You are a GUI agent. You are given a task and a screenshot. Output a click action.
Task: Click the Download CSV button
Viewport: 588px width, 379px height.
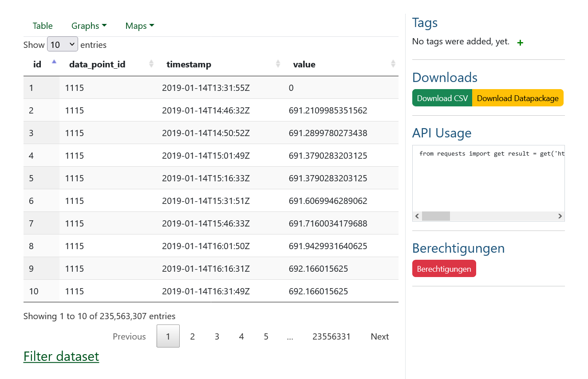[x=442, y=98]
